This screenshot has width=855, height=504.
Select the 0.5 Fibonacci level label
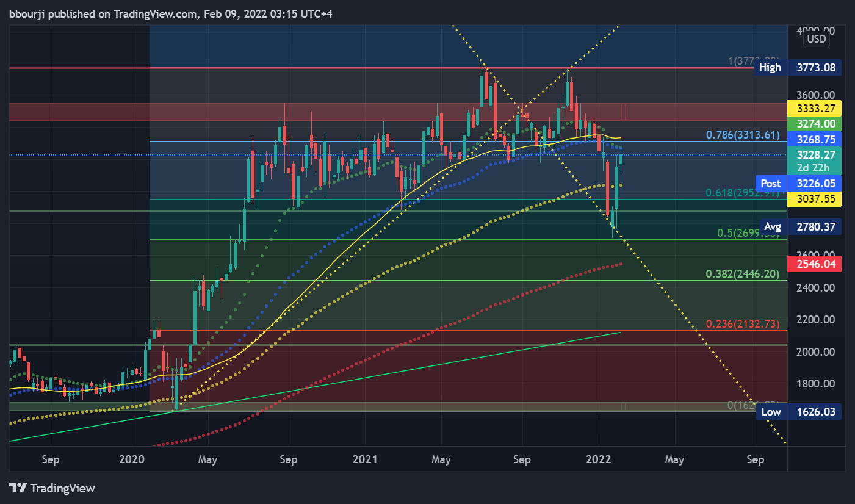coord(748,233)
